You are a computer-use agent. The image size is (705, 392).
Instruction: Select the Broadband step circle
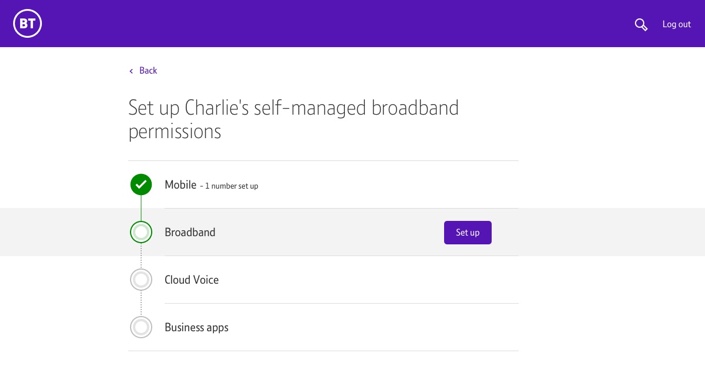pos(141,232)
